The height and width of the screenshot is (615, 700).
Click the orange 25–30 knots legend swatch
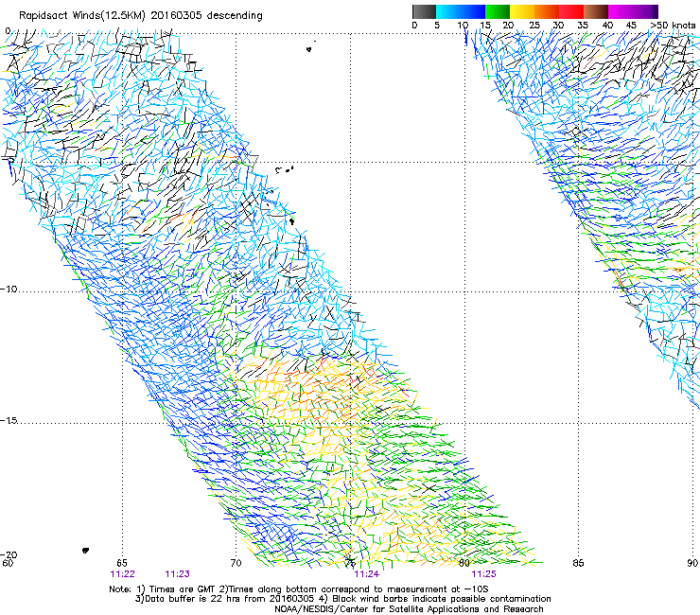pos(547,11)
